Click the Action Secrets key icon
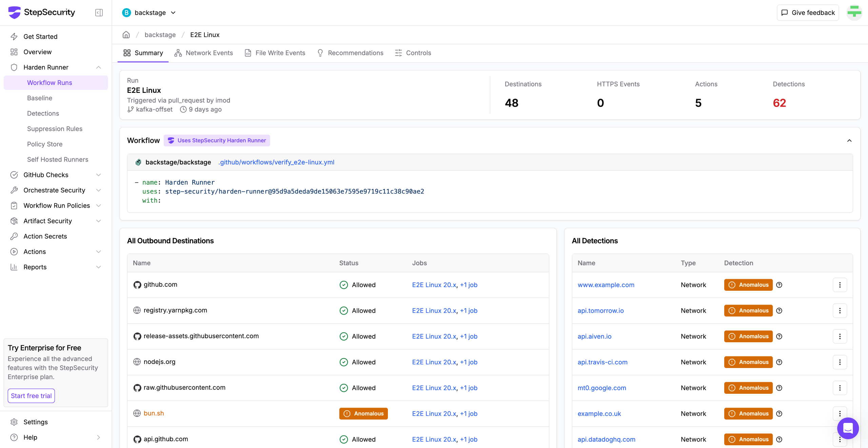The width and height of the screenshot is (868, 448). [x=14, y=236]
